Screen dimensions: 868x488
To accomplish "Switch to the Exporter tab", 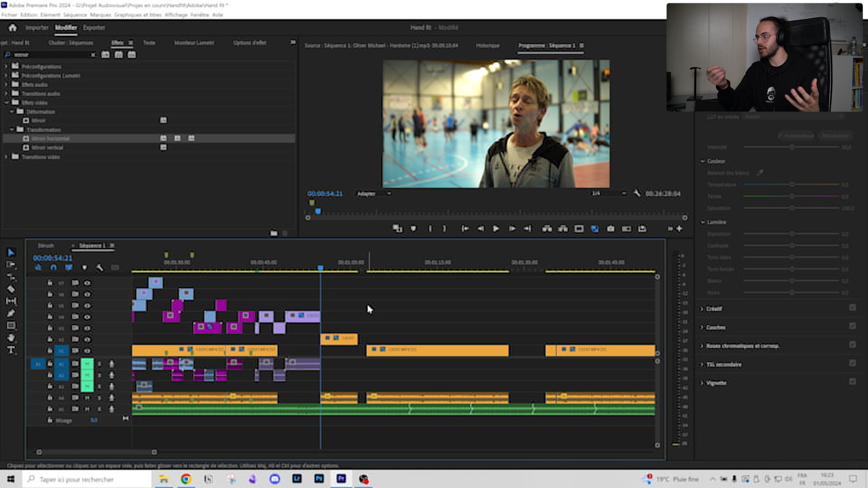I will (94, 28).
